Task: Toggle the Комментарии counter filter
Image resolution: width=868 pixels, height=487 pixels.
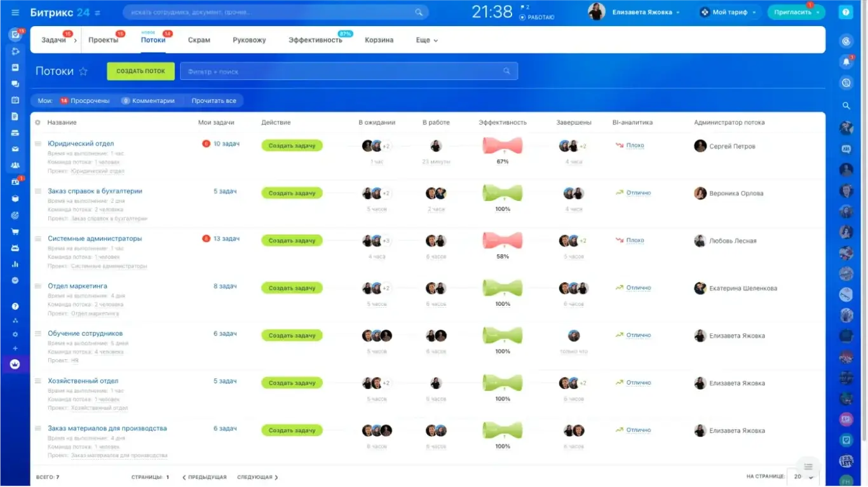Action: click(148, 100)
